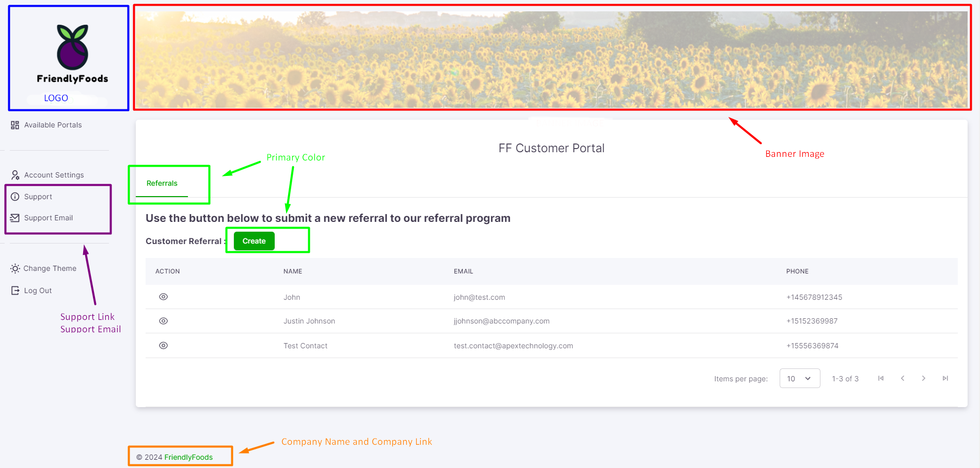Go to the first page of results
The image size is (980, 468).
click(881, 378)
